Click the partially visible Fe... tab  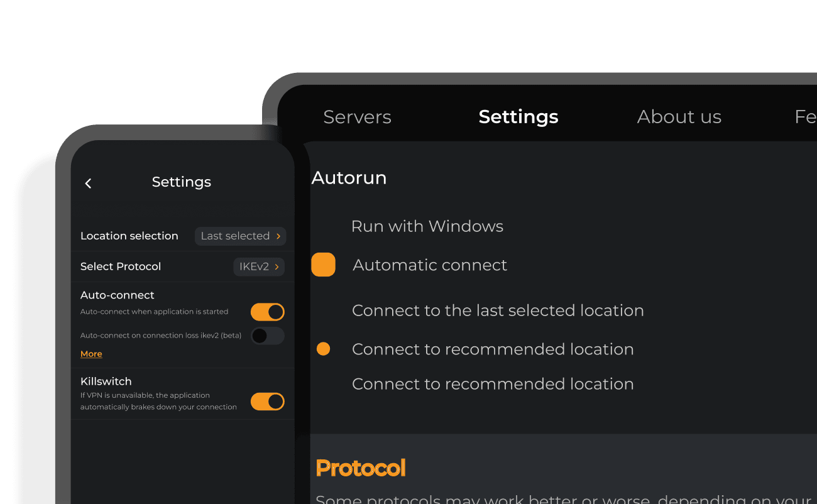pos(806,117)
